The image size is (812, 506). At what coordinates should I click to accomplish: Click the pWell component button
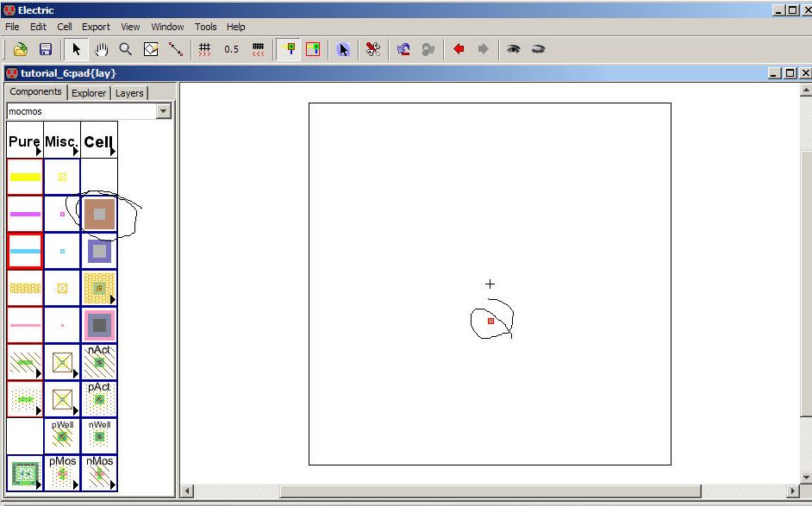(x=62, y=436)
